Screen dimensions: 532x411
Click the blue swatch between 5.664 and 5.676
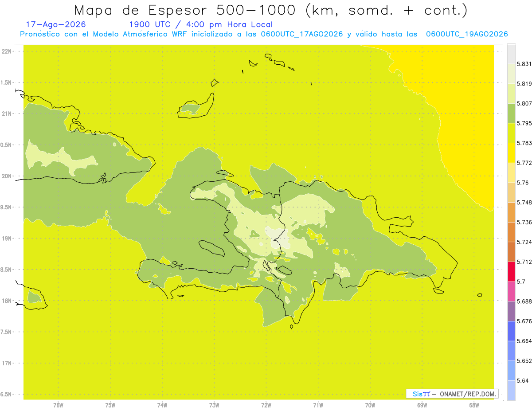(511, 331)
